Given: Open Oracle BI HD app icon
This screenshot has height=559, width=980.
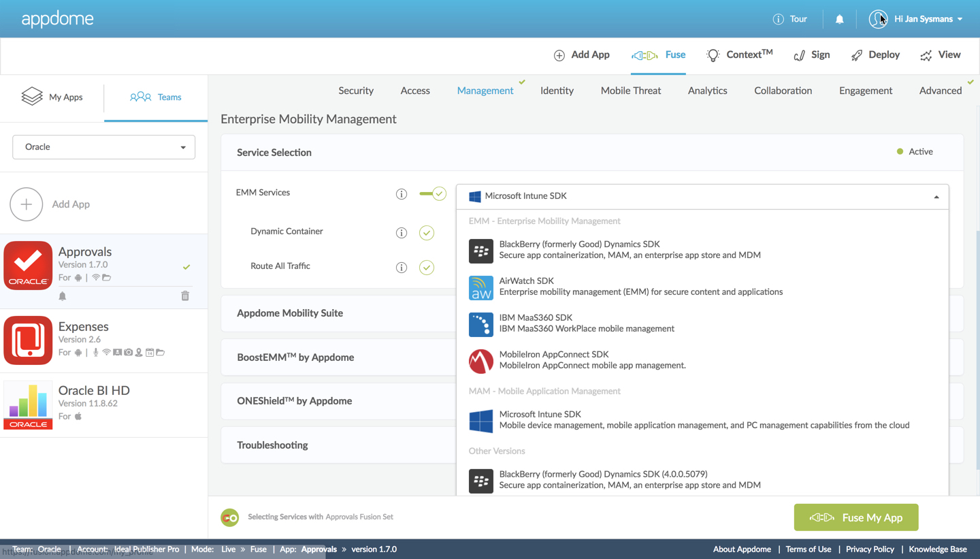Looking at the screenshot, I should [28, 405].
